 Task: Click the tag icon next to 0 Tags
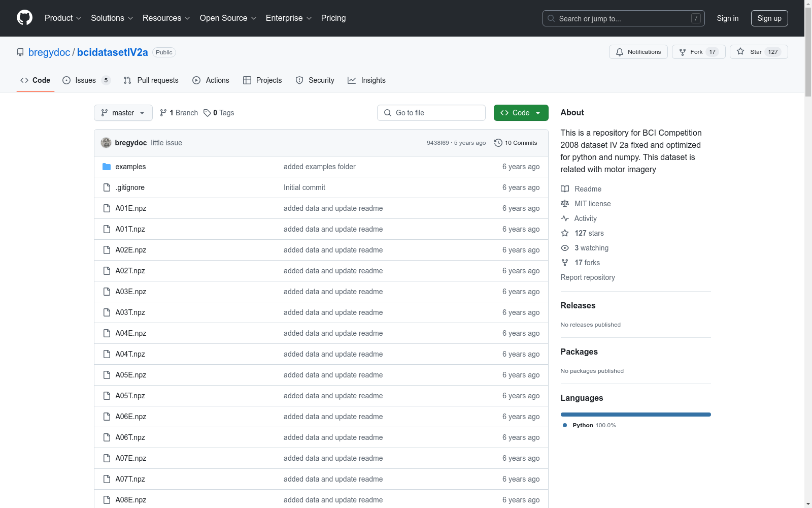click(207, 113)
